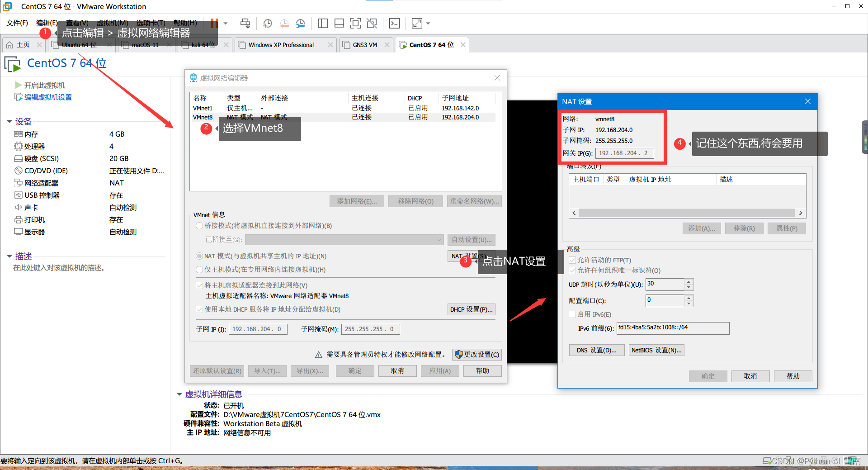
Task: Toggle 允许任何组织唯一标识符 checkbox
Action: [x=572, y=271]
